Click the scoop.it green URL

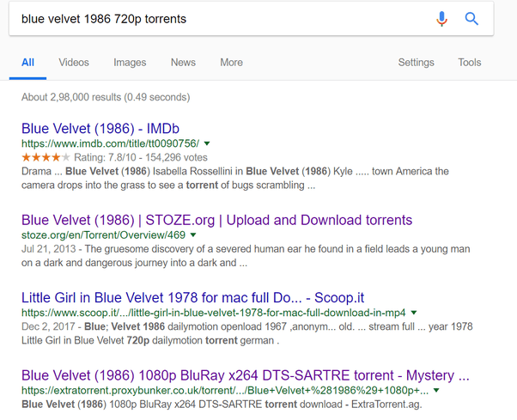click(x=213, y=313)
